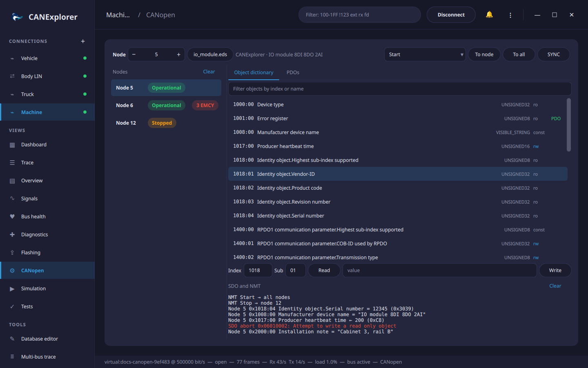Select Node 5 in nodes list
The width and height of the screenshot is (588, 368).
(x=166, y=88)
